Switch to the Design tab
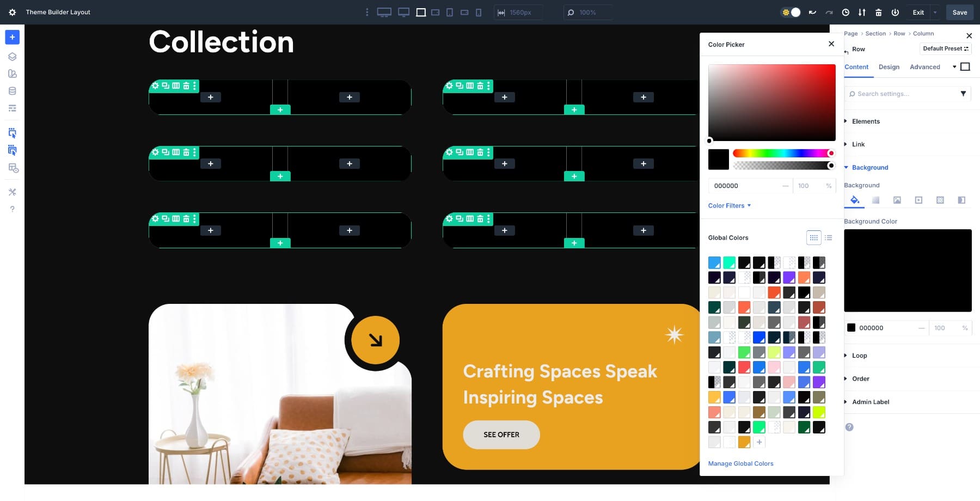This screenshot has height=501, width=980. coord(889,67)
